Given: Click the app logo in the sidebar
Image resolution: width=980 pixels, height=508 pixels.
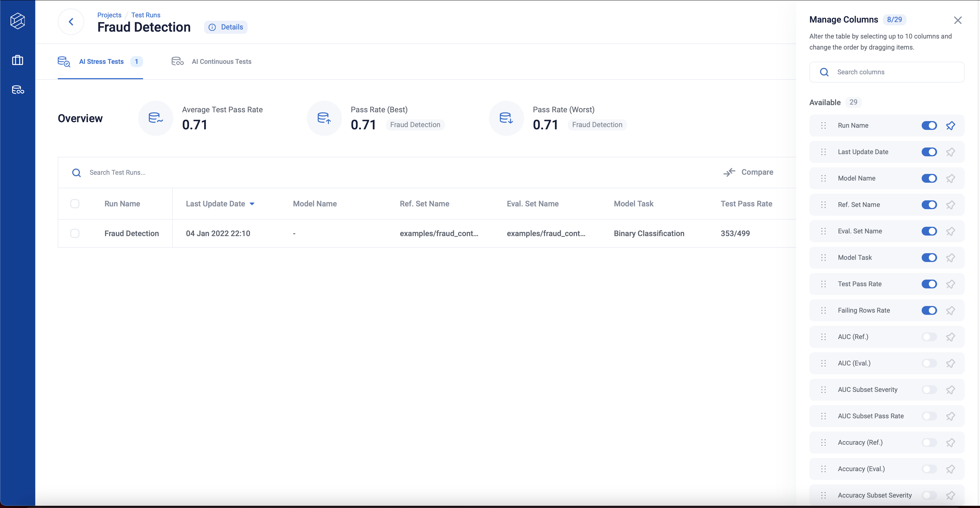Looking at the screenshot, I should pos(18,21).
